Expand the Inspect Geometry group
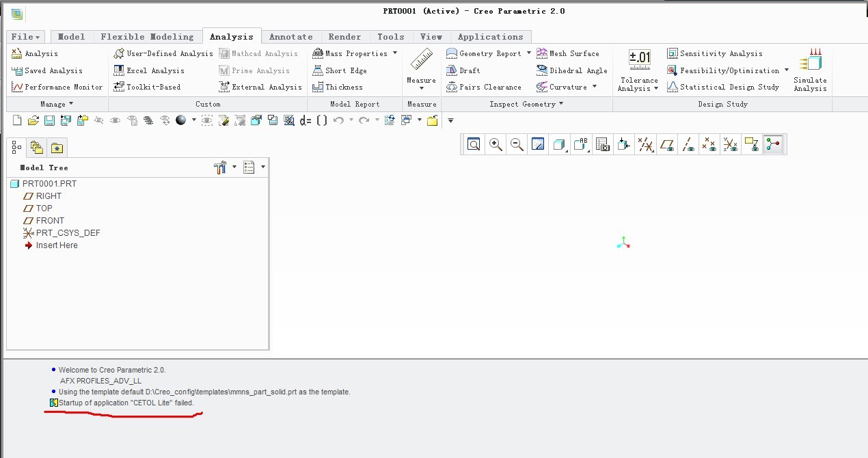This screenshot has height=458, width=868. [x=526, y=104]
